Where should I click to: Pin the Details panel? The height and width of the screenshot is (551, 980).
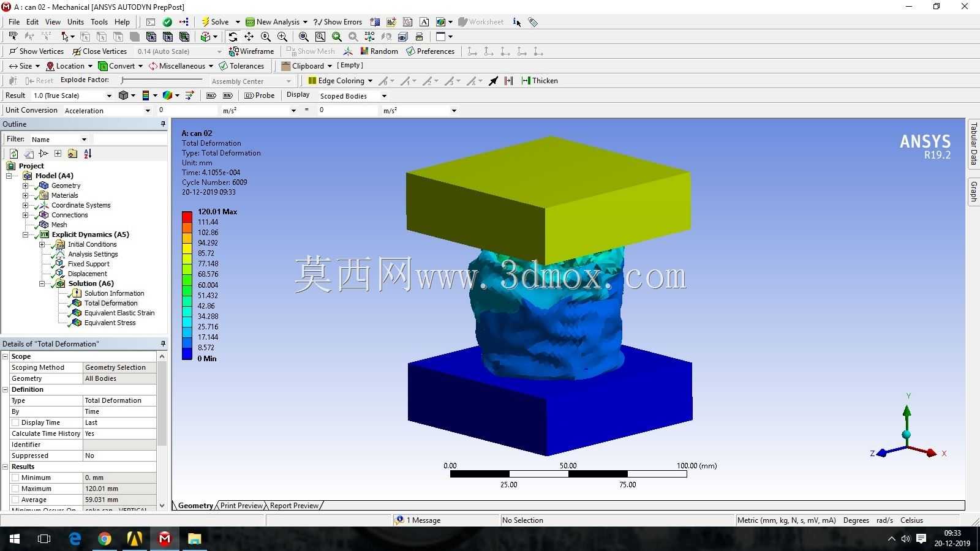(163, 343)
